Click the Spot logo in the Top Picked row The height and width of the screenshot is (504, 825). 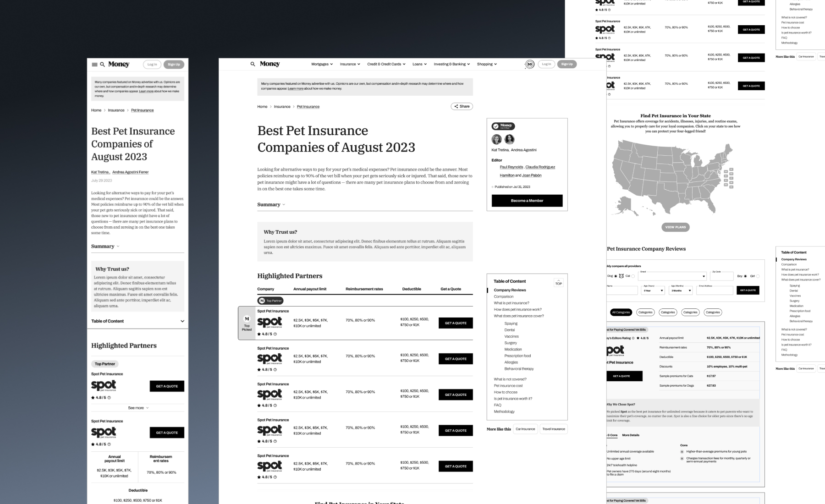[x=270, y=322]
